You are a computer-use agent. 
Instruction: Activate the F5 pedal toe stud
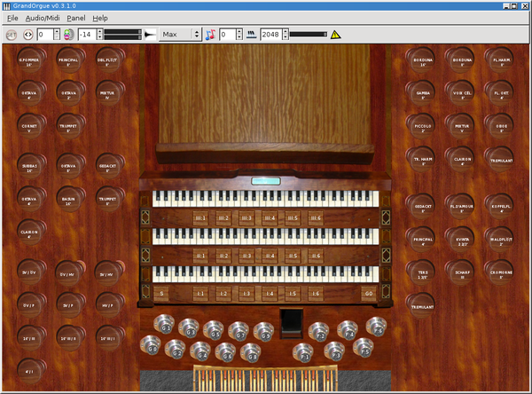(x=363, y=348)
